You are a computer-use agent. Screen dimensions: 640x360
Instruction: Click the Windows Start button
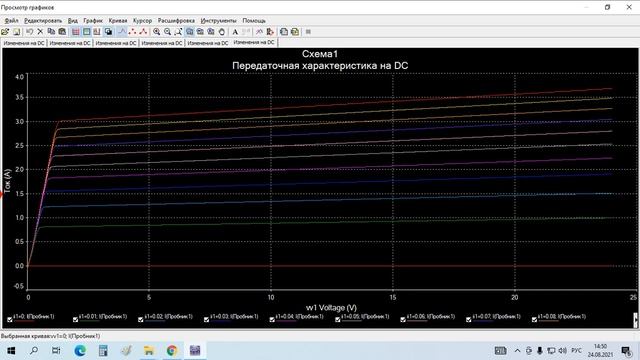point(11,351)
